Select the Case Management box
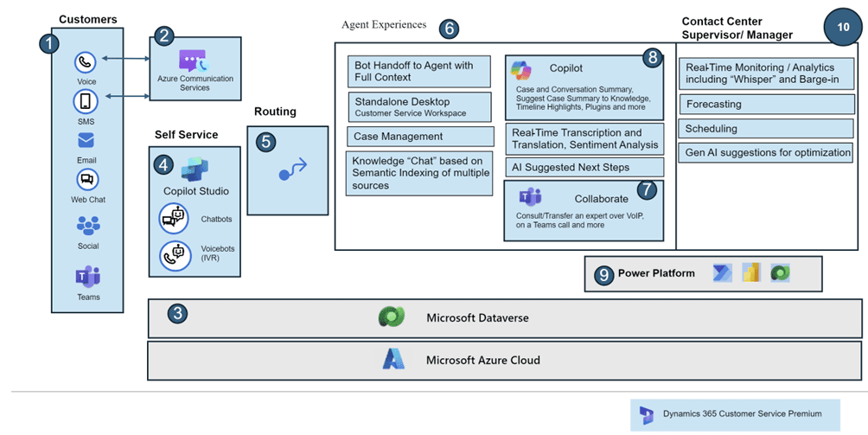868x435 pixels. (420, 136)
